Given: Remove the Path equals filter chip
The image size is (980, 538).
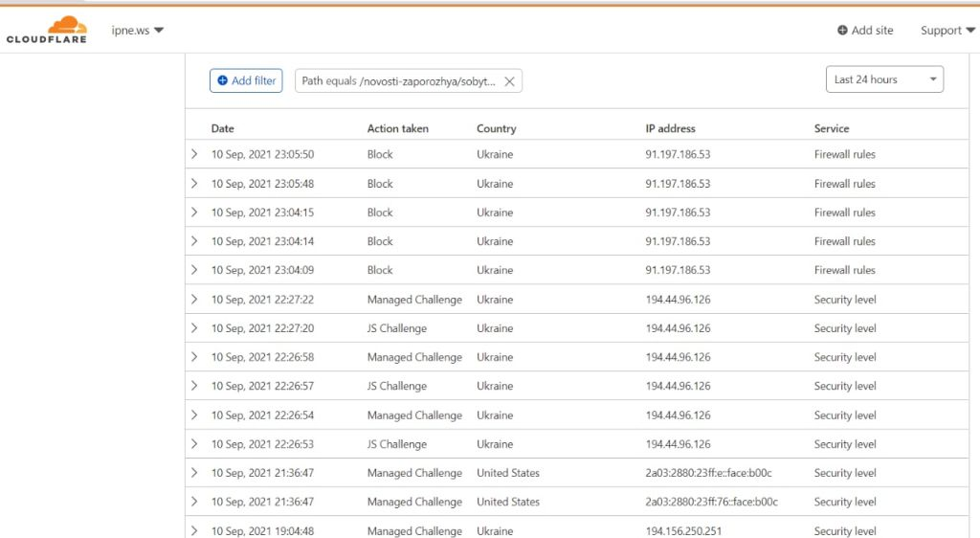Looking at the screenshot, I should pos(509,81).
